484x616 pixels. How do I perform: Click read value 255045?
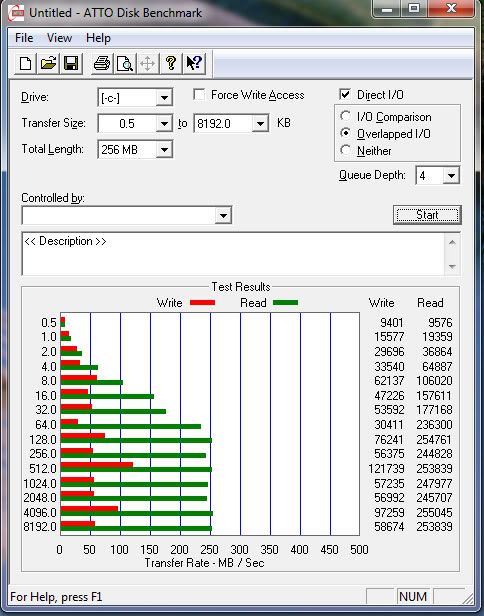click(434, 513)
